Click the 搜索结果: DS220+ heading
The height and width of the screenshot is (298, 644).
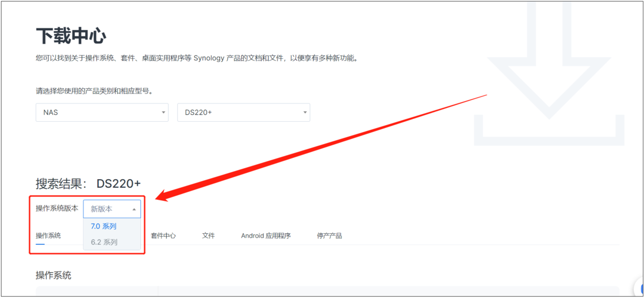point(89,184)
